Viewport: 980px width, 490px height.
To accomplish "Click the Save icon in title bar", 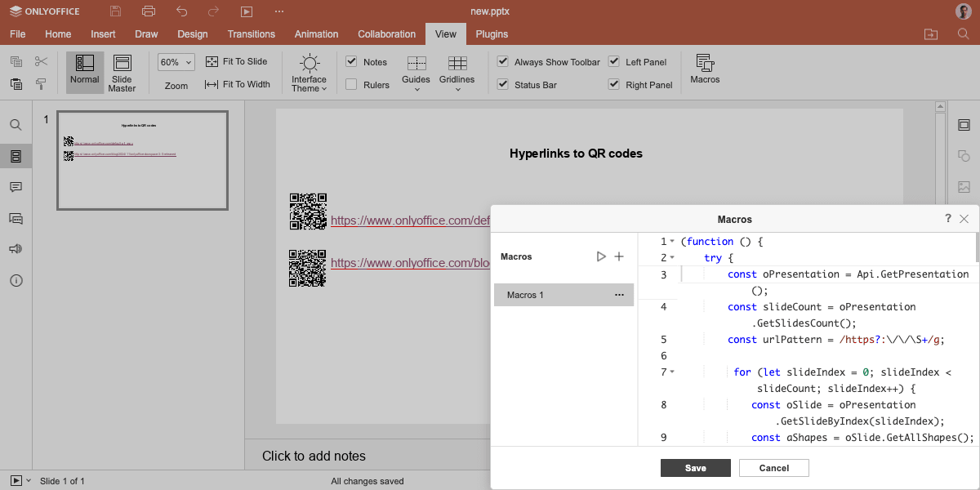I will (x=116, y=11).
